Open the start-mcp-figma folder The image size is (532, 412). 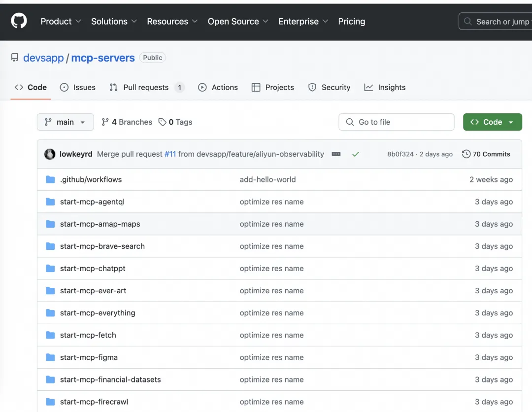pyautogui.click(x=89, y=357)
